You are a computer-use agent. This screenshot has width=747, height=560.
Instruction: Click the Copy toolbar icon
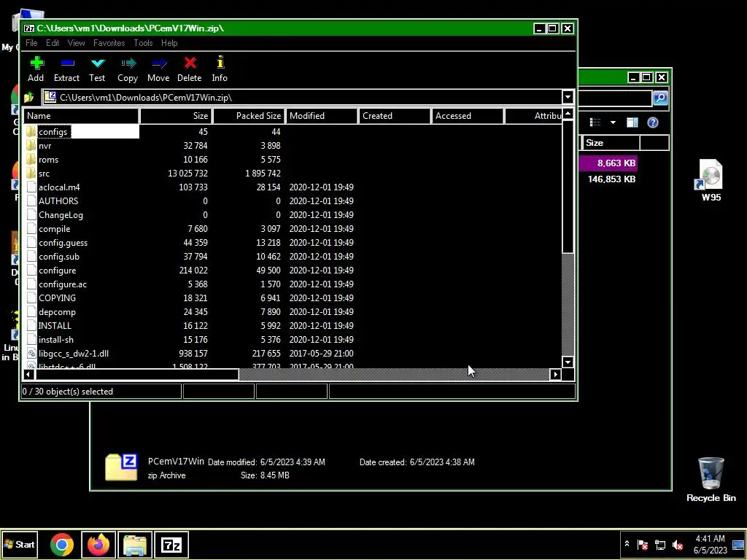coord(128,63)
